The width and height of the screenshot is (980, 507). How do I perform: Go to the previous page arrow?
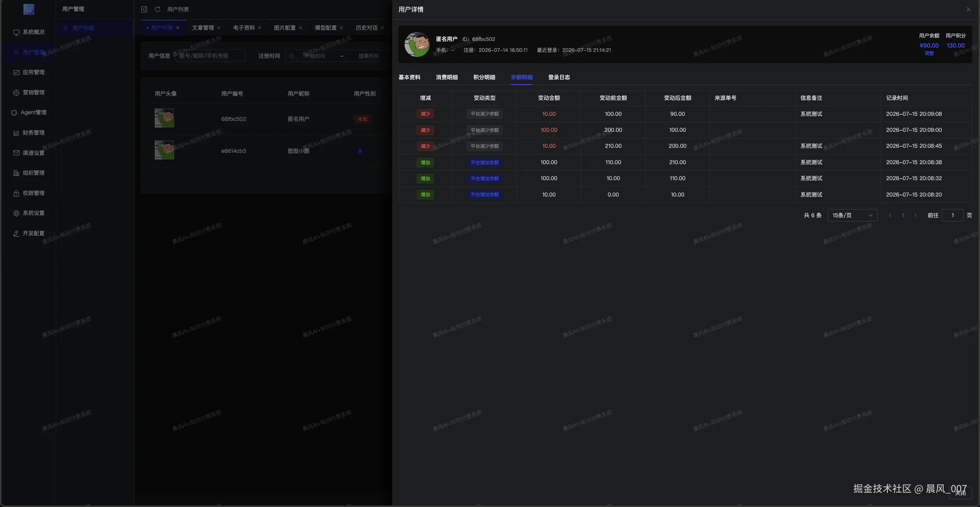pos(890,216)
